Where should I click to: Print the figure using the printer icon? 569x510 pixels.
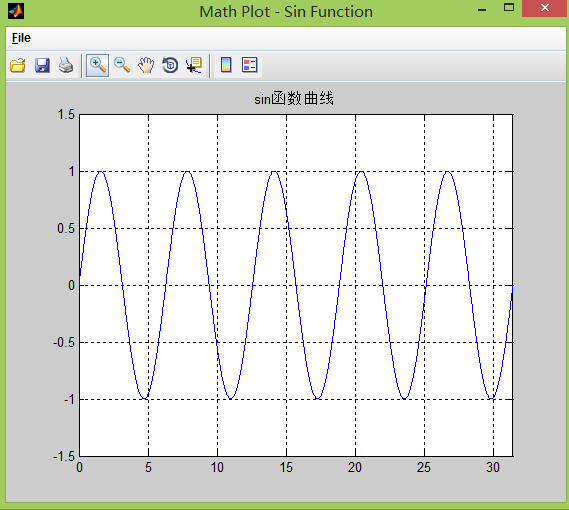[x=66, y=66]
